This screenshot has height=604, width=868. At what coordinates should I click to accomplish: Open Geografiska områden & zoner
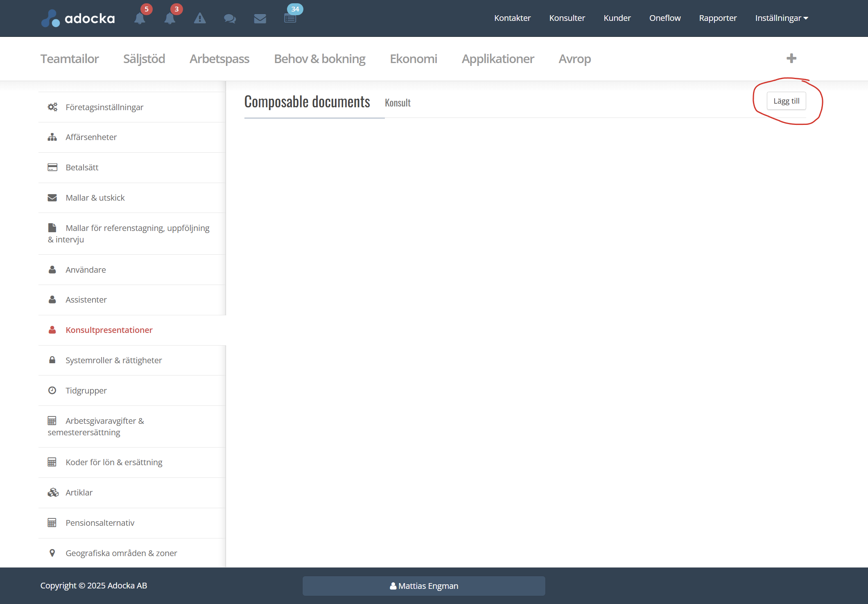point(121,553)
